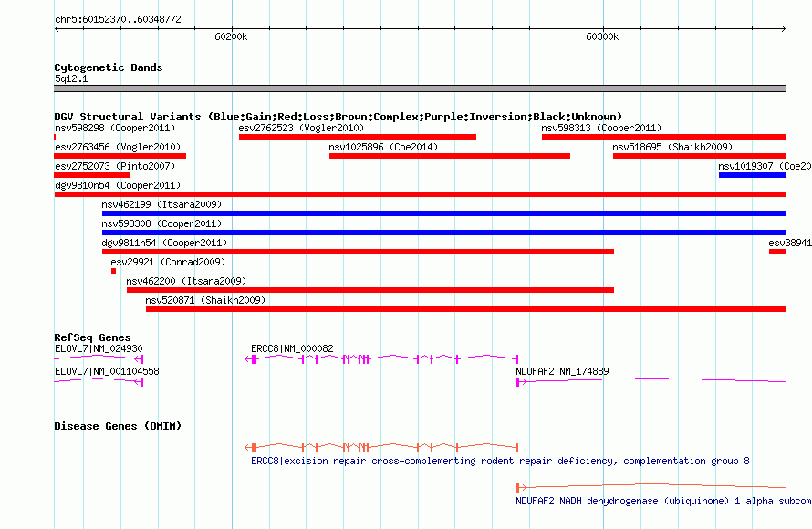Open the ELOVL7|NM_024930 gene label
The height and width of the screenshot is (529, 812).
(x=99, y=349)
